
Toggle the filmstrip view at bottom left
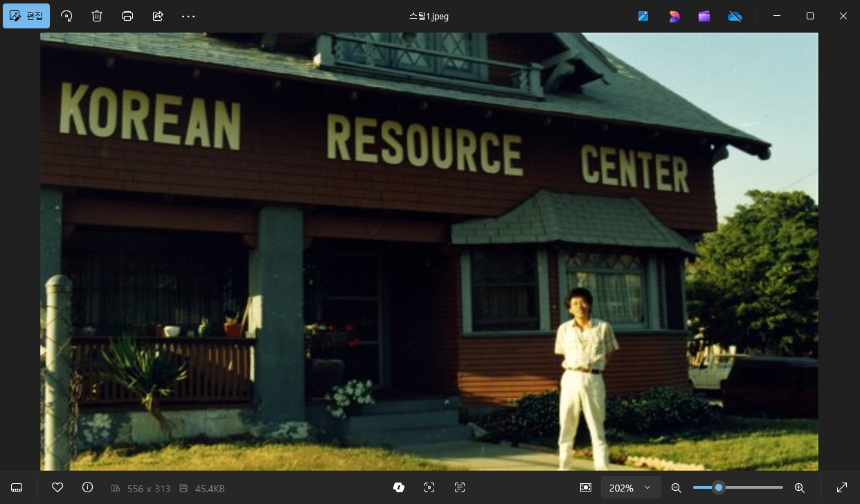tap(17, 488)
